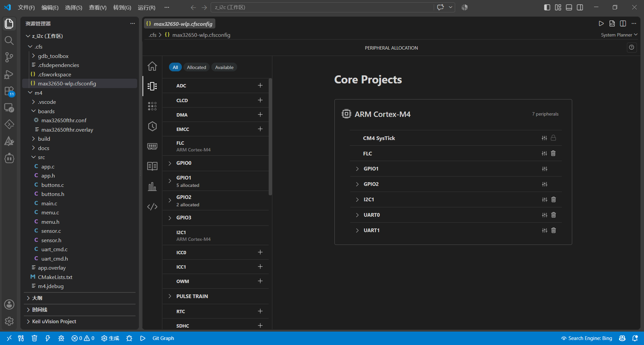
Task: Add EMCC peripheral with plus icon
Action: 260,129
